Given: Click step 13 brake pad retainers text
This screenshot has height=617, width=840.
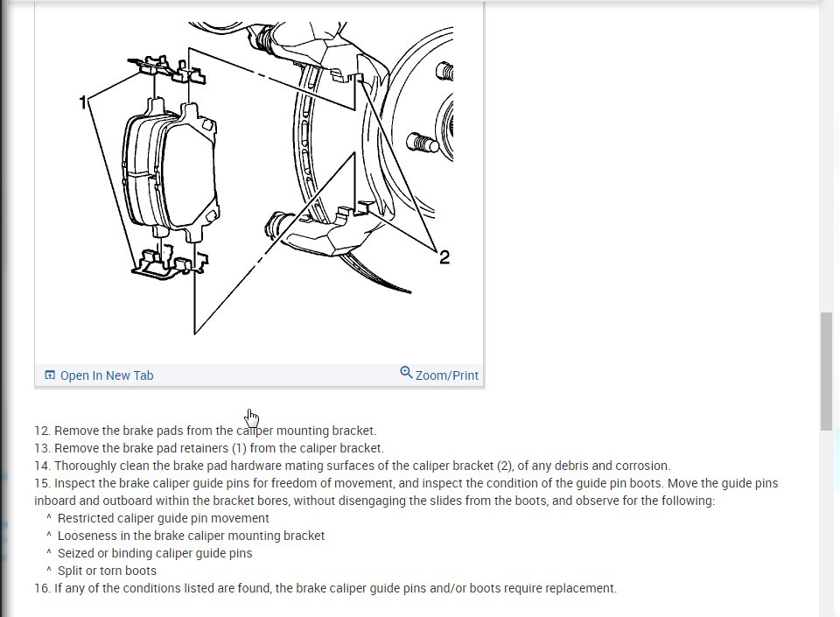Looking at the screenshot, I should 209,448.
